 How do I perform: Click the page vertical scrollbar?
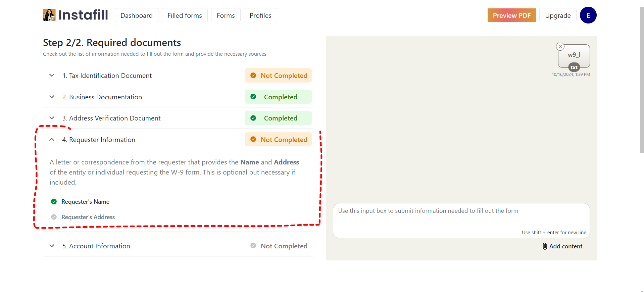(642, 80)
